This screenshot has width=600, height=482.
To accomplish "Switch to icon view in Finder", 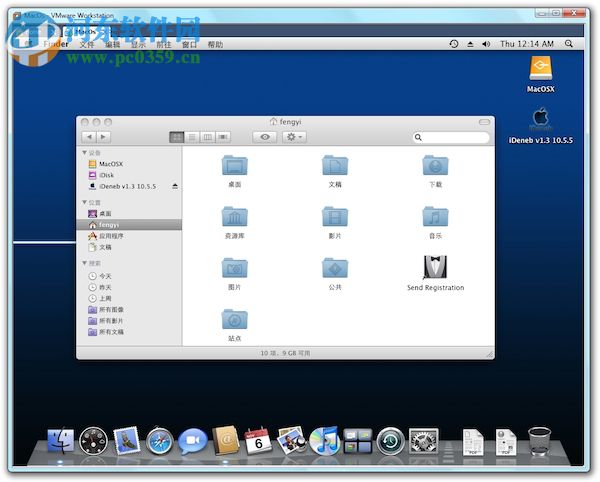I will (x=177, y=136).
